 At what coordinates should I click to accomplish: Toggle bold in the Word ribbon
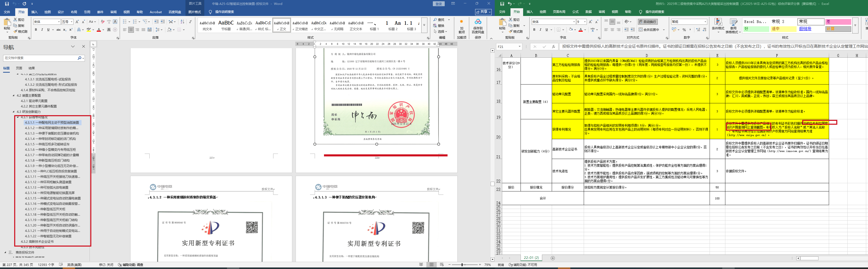click(x=36, y=30)
